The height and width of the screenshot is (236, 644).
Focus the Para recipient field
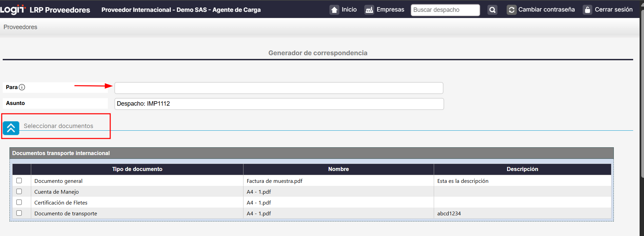coord(279,88)
